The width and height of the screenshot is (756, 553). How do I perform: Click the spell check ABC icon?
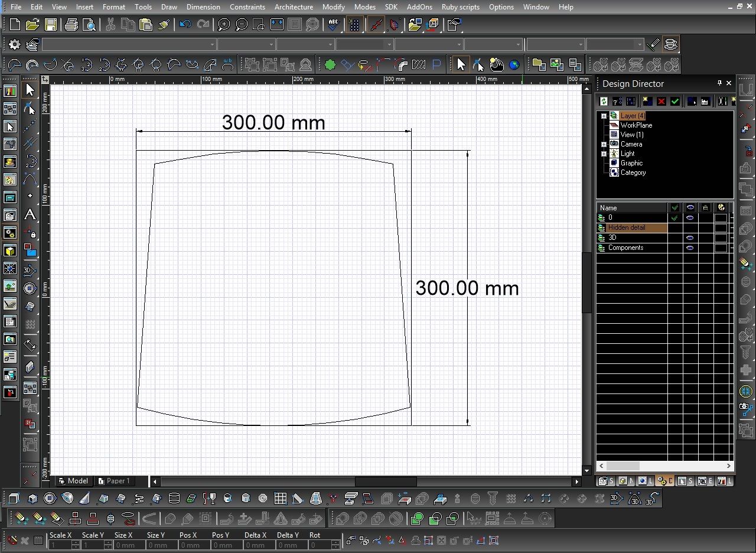[334, 25]
